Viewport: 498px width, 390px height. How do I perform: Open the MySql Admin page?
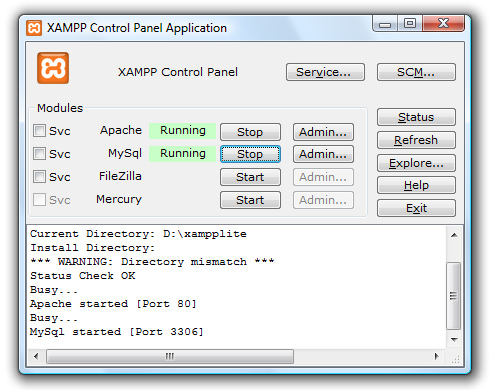click(323, 154)
